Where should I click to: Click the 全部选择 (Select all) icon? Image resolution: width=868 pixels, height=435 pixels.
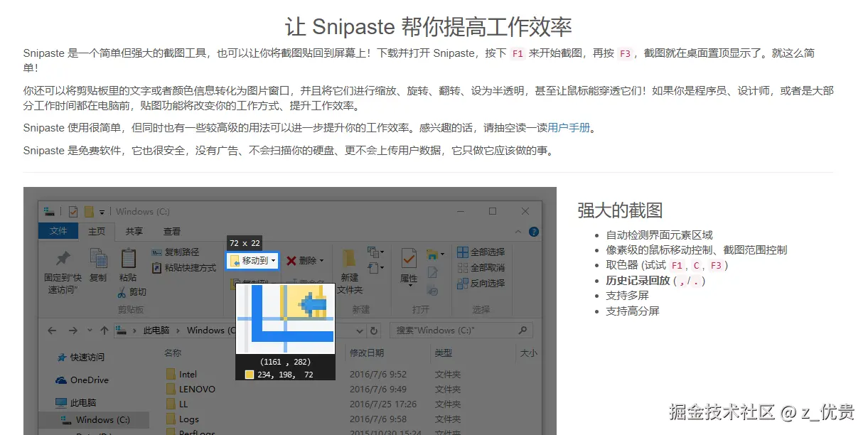[462, 253]
